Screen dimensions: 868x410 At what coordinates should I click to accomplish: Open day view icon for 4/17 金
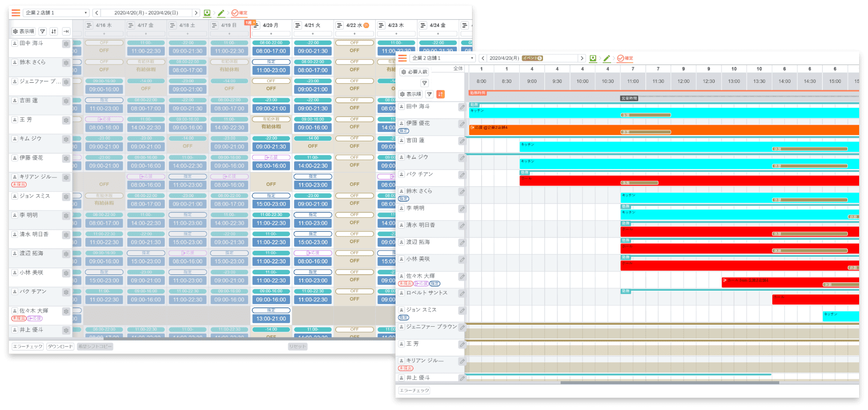(131, 25)
